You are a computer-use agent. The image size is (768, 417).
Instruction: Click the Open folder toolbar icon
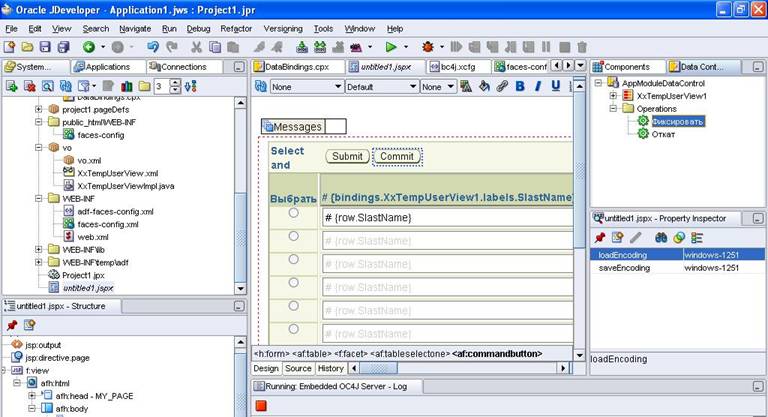(27, 47)
